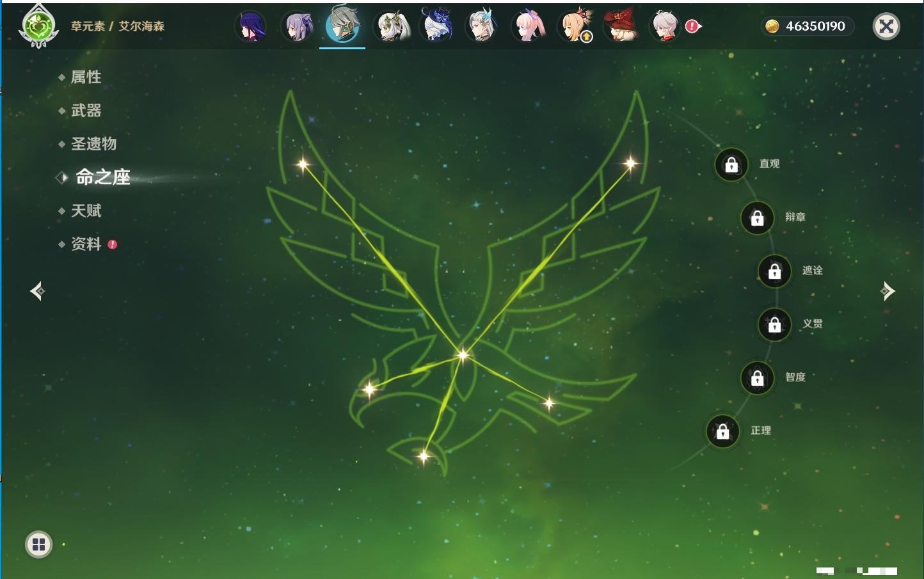Screen dimensions: 924x579
Task: Open the 直观 locked constellation node
Action: click(x=731, y=165)
